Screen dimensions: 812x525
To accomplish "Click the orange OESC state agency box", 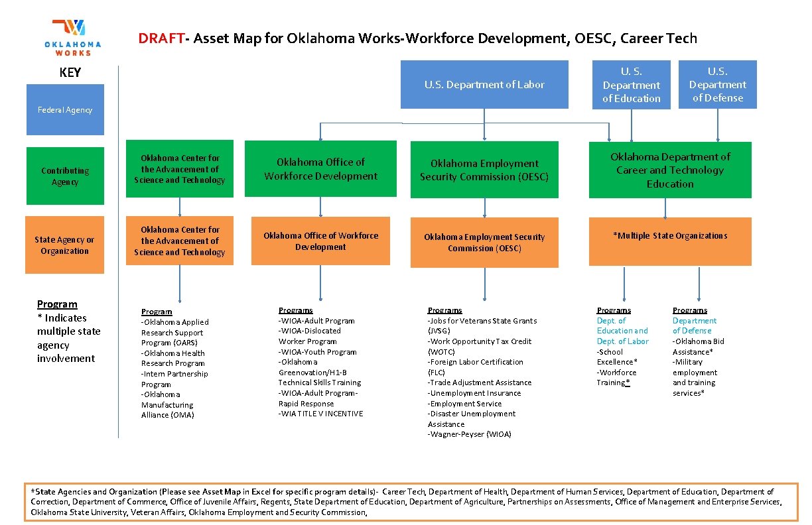I will pos(484,241).
